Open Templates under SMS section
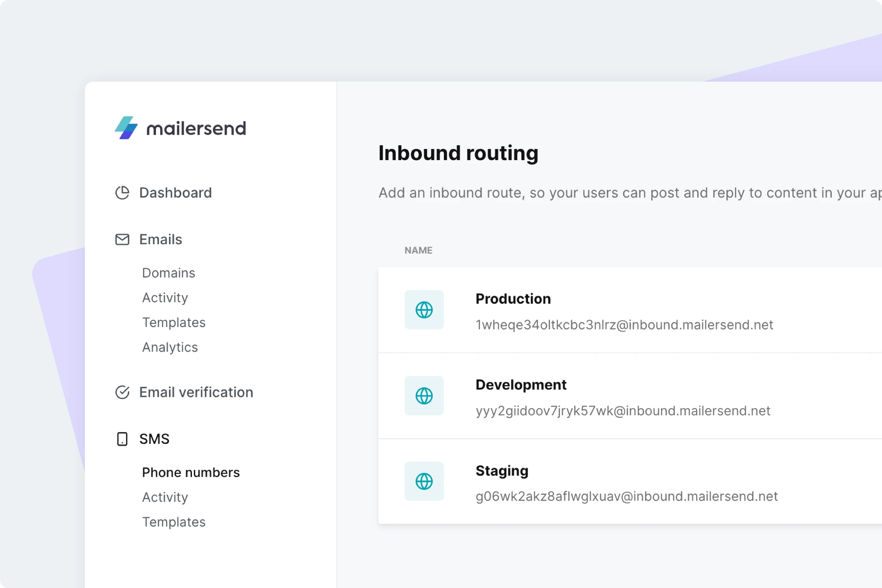Viewport: 882px width, 588px height. (174, 522)
